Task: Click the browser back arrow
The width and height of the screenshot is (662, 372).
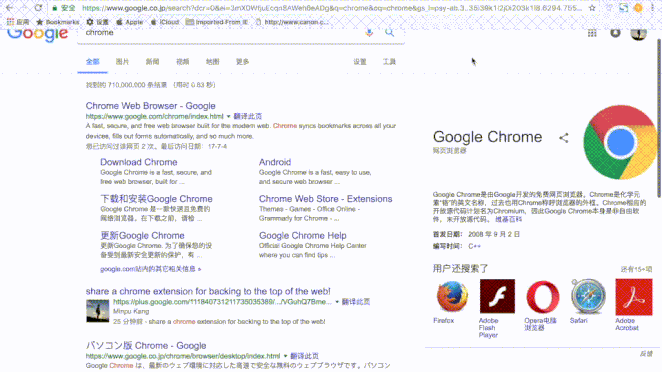Action: click(9, 8)
